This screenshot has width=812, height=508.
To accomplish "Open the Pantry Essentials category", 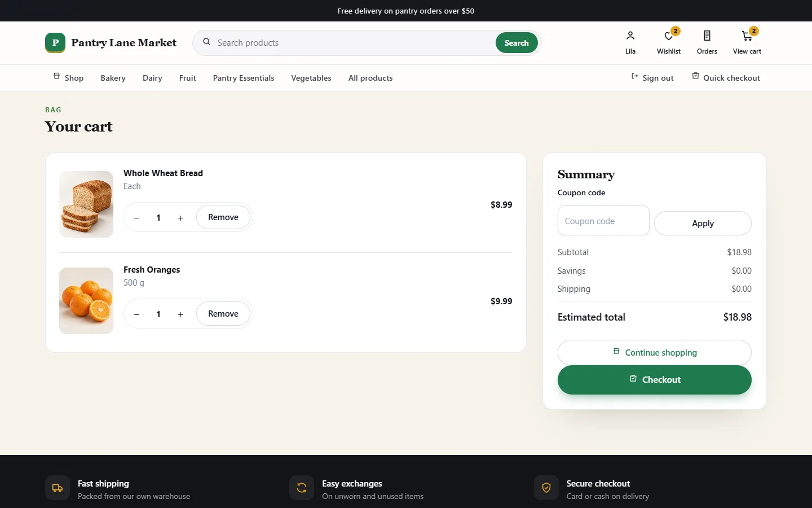I will (244, 78).
